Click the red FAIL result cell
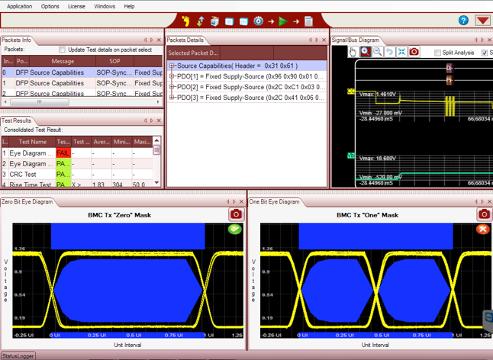 [63, 153]
